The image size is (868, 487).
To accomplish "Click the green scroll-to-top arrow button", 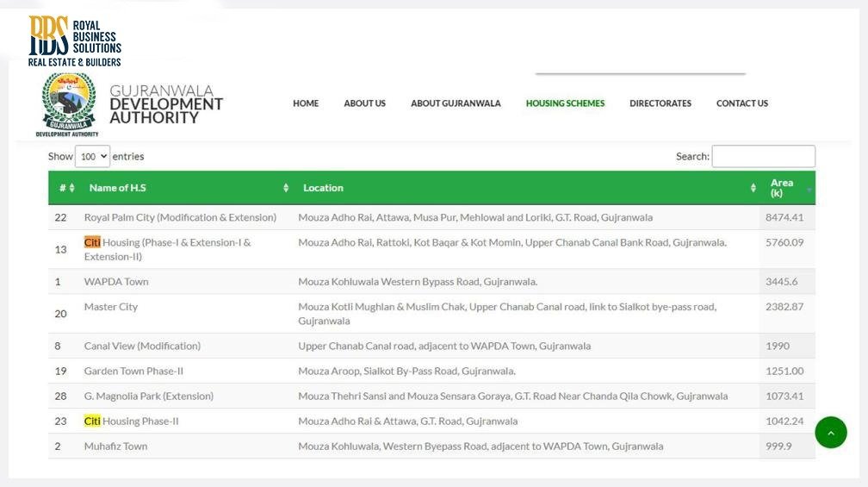I will (x=830, y=433).
